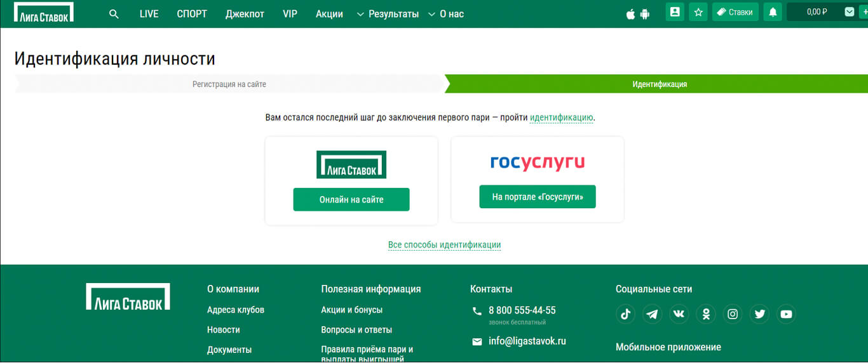
Task: Click the phone icon in Контакты
Action: 477,311
